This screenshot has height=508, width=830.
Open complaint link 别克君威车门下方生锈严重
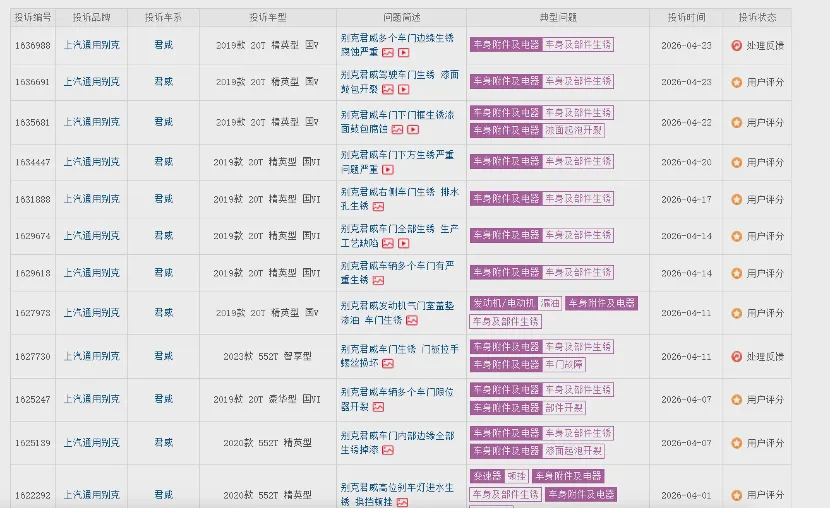(x=397, y=162)
